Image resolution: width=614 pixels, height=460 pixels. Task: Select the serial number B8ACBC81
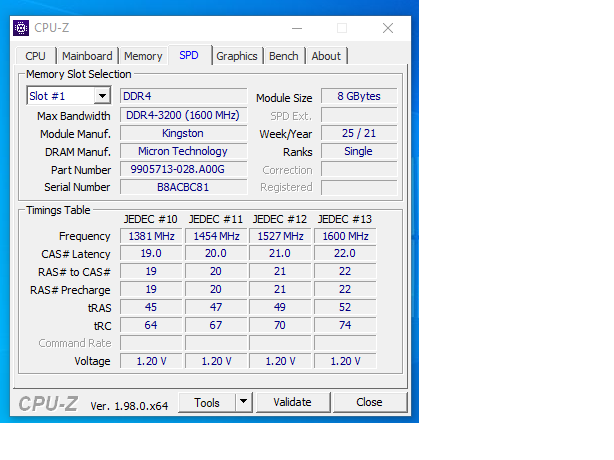coord(183,187)
